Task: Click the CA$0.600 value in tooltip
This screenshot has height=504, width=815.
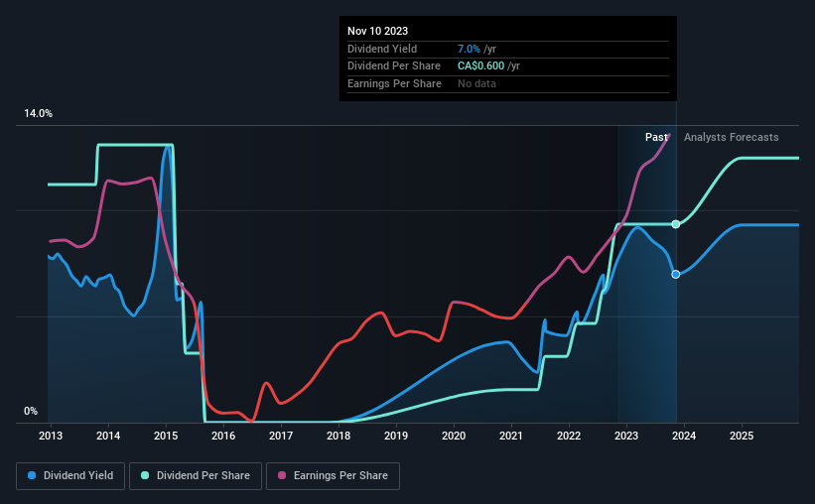Action: 480,66
